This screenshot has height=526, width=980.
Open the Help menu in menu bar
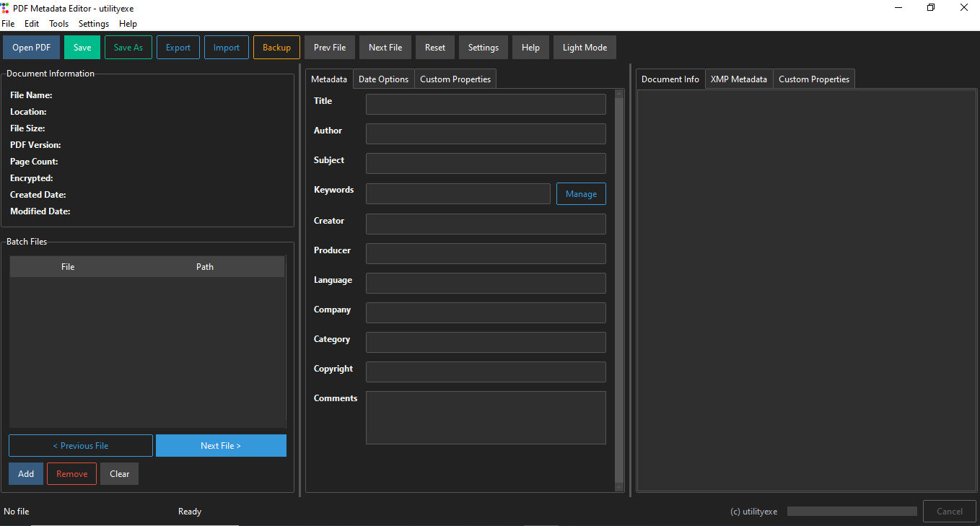point(128,24)
